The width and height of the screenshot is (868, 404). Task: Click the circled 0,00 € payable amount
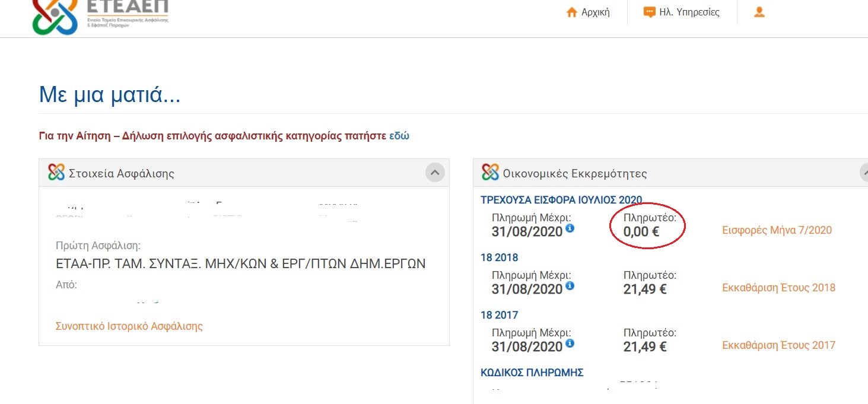641,232
